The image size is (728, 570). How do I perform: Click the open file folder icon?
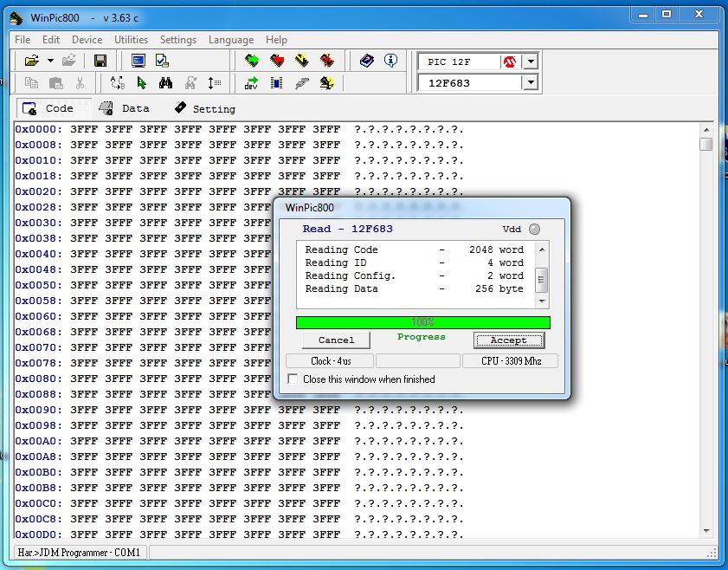[31, 61]
